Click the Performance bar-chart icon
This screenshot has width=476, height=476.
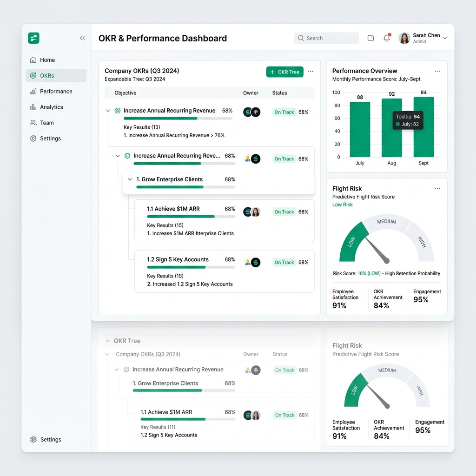[x=33, y=92]
